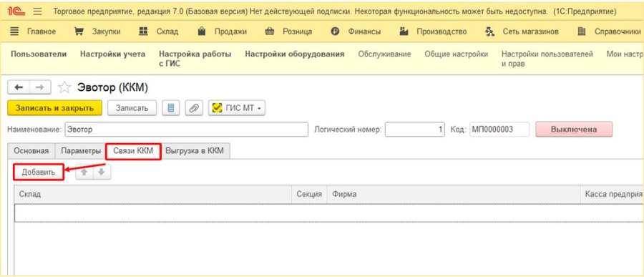Click the warehouse grid icon for Склад
The image size is (644, 277).
pos(143,31)
